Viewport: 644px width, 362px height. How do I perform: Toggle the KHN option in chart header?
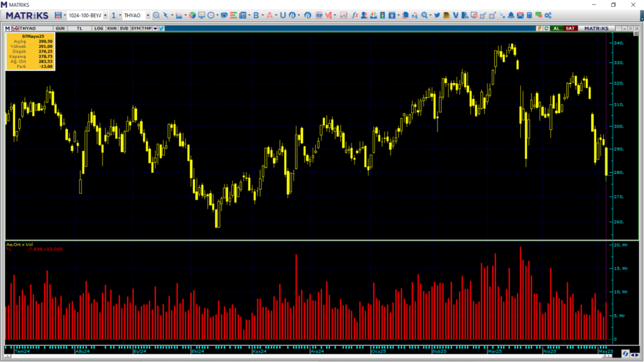(x=111, y=28)
